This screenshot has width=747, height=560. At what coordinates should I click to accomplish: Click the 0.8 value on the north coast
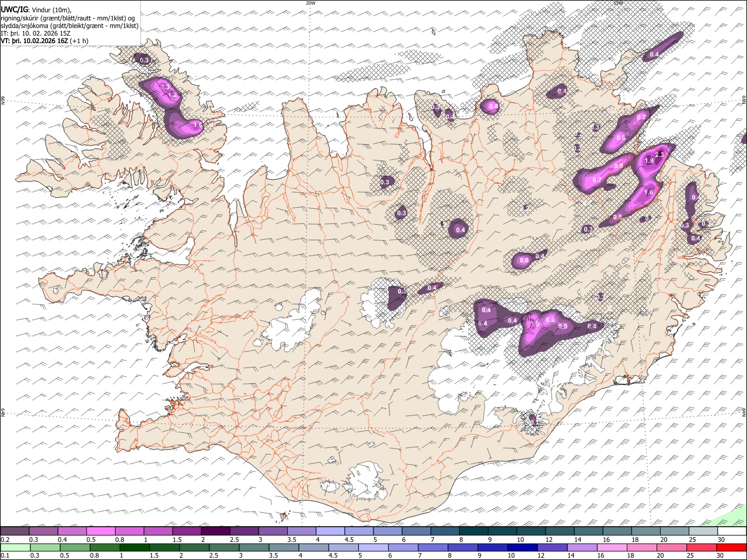(x=493, y=107)
